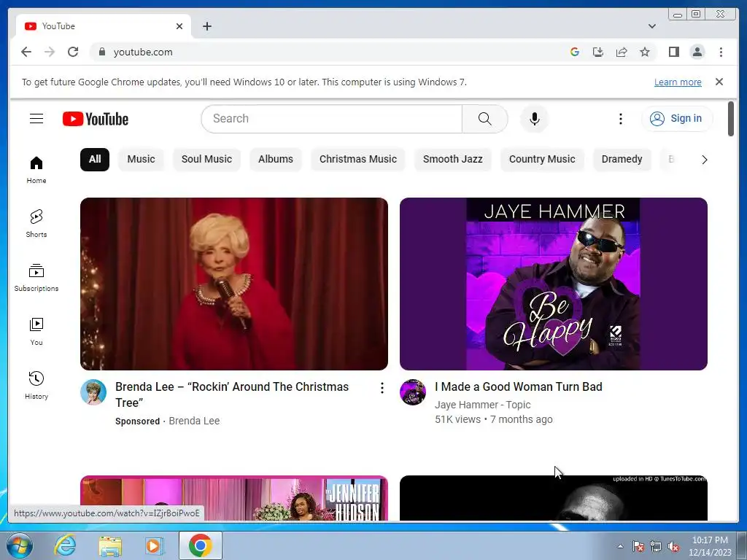Open the dark video thumbnail uploaded via TunesToTube
Screen dimensions: 747x560
point(554,497)
